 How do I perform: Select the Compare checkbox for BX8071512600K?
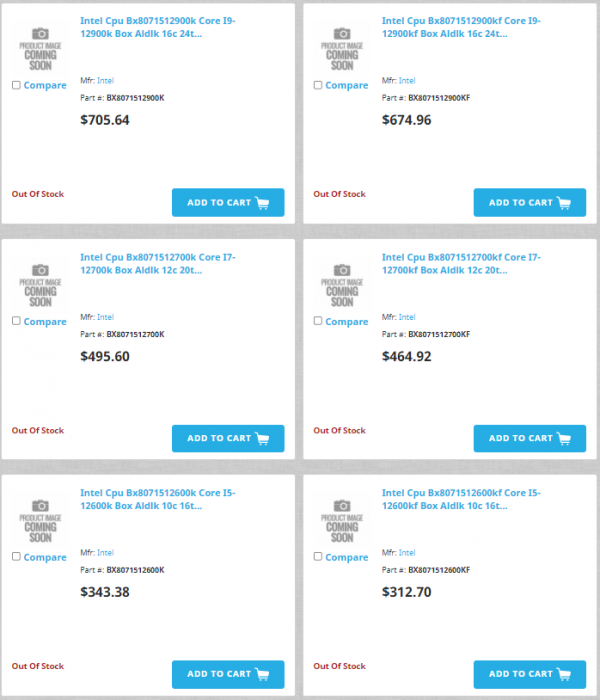(x=16, y=557)
